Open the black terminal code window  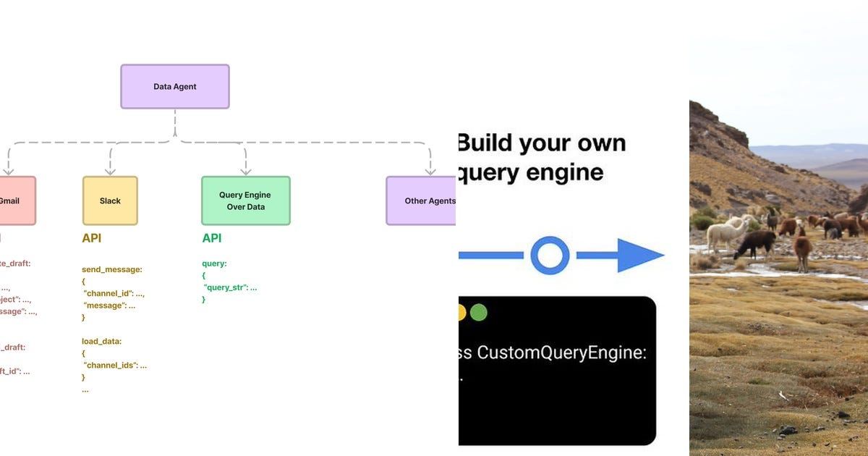[557, 369]
